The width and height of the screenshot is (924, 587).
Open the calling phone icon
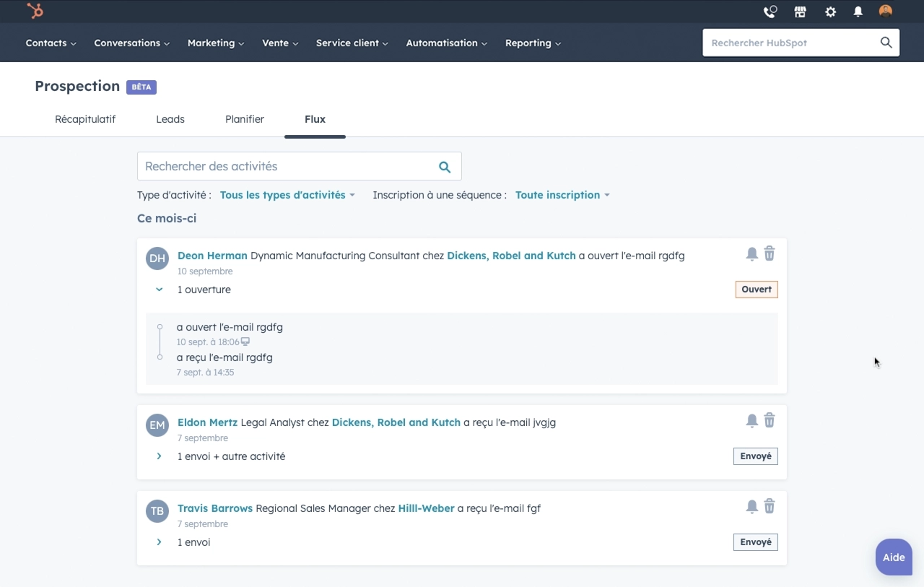[770, 12]
